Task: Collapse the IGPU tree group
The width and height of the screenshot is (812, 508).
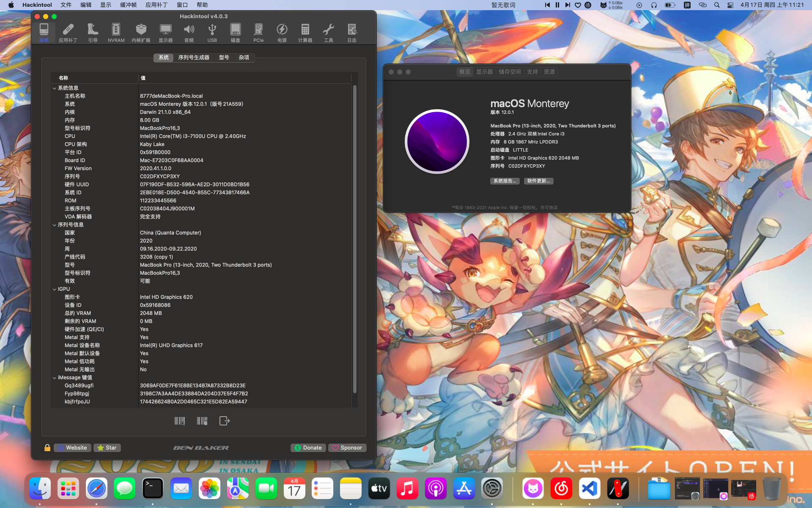Action: pos(55,289)
